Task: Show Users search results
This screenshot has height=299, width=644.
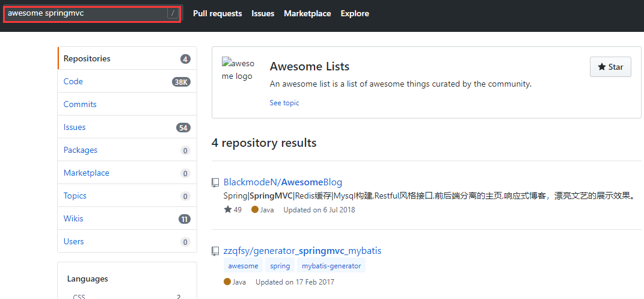Action: tap(127, 241)
